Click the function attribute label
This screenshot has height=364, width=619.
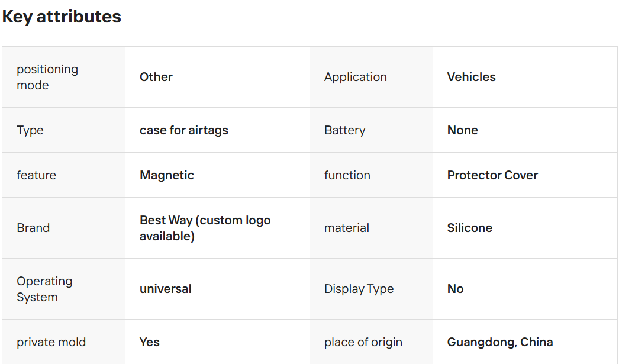click(347, 175)
